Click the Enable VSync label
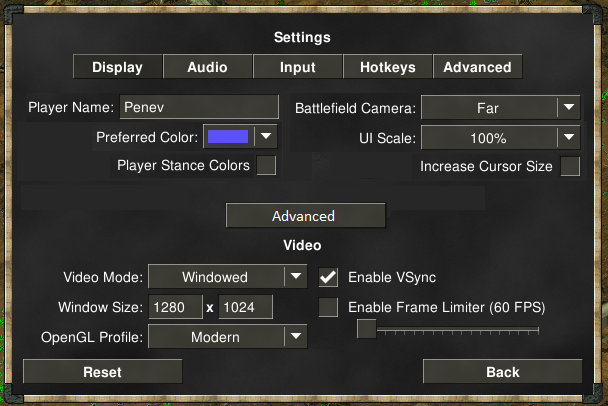The width and height of the screenshot is (608, 406). tap(392, 278)
